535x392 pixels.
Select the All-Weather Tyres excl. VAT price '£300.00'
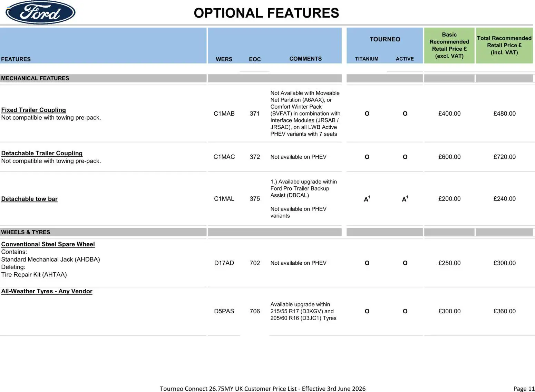pos(449,311)
